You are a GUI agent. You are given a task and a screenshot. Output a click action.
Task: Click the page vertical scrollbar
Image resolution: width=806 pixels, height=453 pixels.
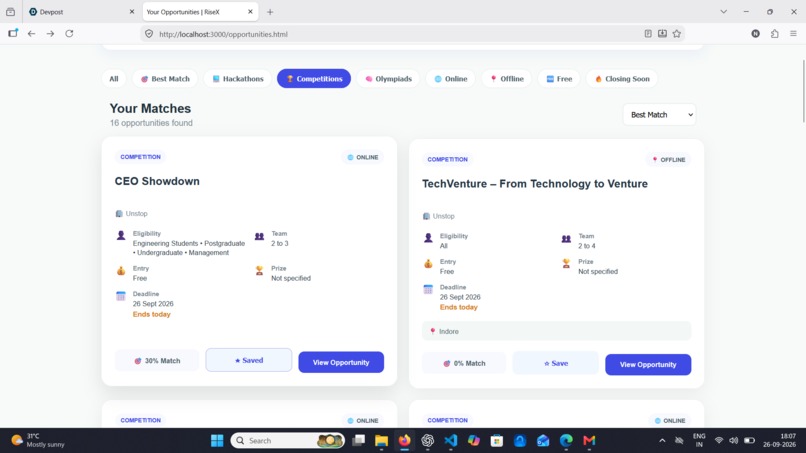coord(803,91)
